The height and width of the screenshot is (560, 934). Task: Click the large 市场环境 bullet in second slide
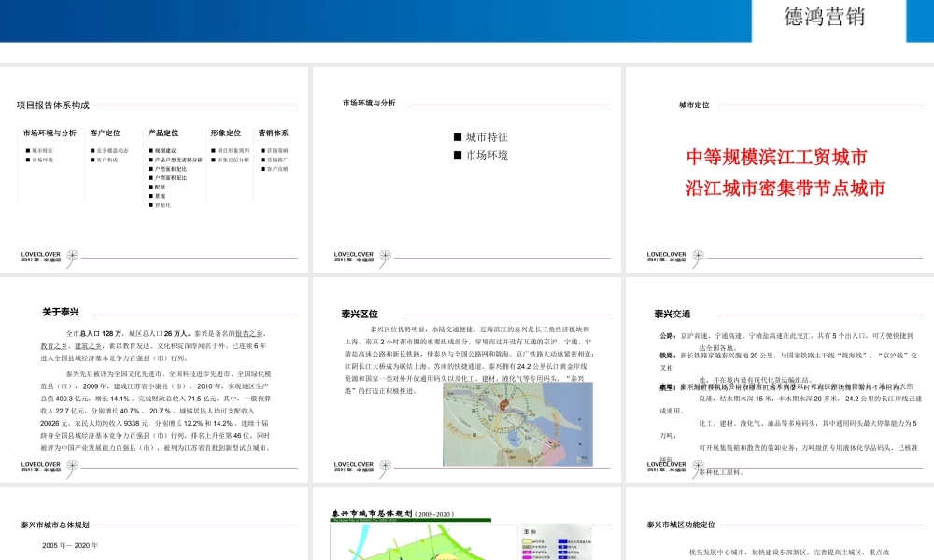click(481, 155)
